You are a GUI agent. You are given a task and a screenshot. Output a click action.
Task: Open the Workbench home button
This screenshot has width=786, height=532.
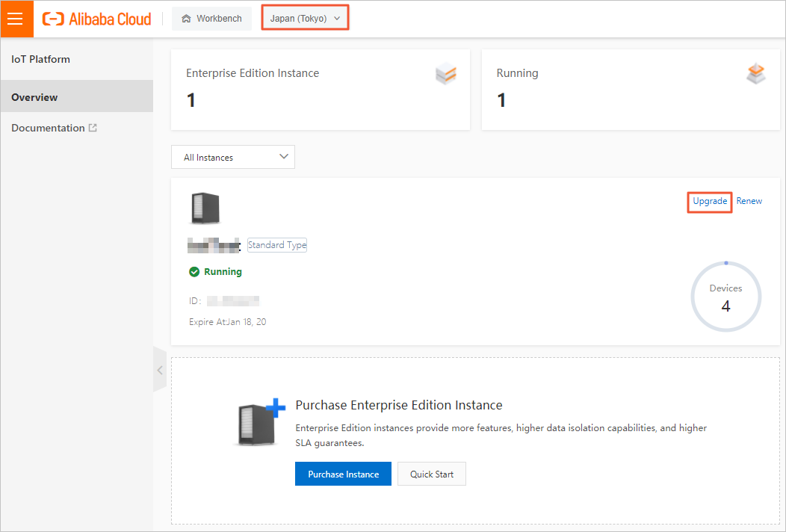[x=211, y=19]
